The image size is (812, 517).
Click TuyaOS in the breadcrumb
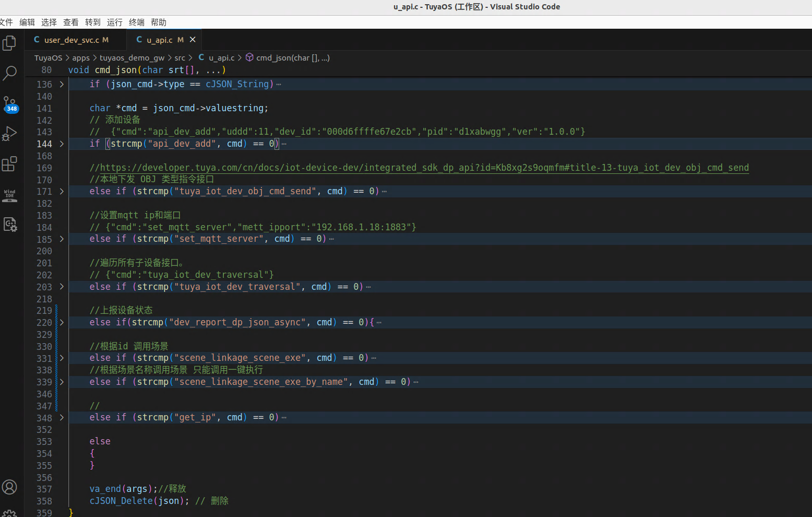pyautogui.click(x=48, y=57)
